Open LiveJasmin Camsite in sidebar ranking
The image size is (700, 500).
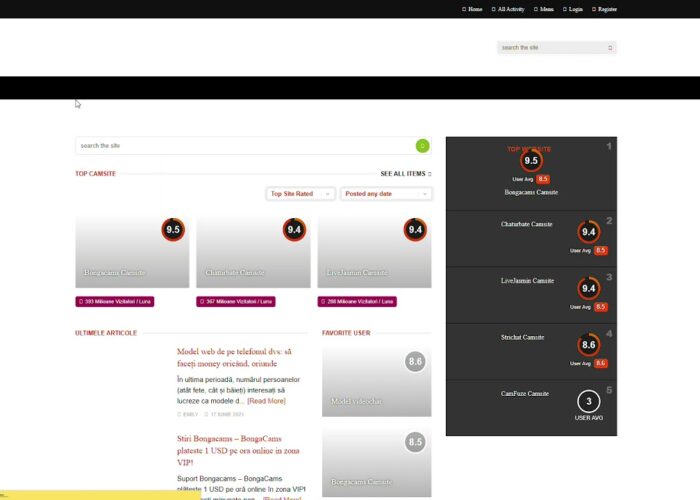coord(527,281)
